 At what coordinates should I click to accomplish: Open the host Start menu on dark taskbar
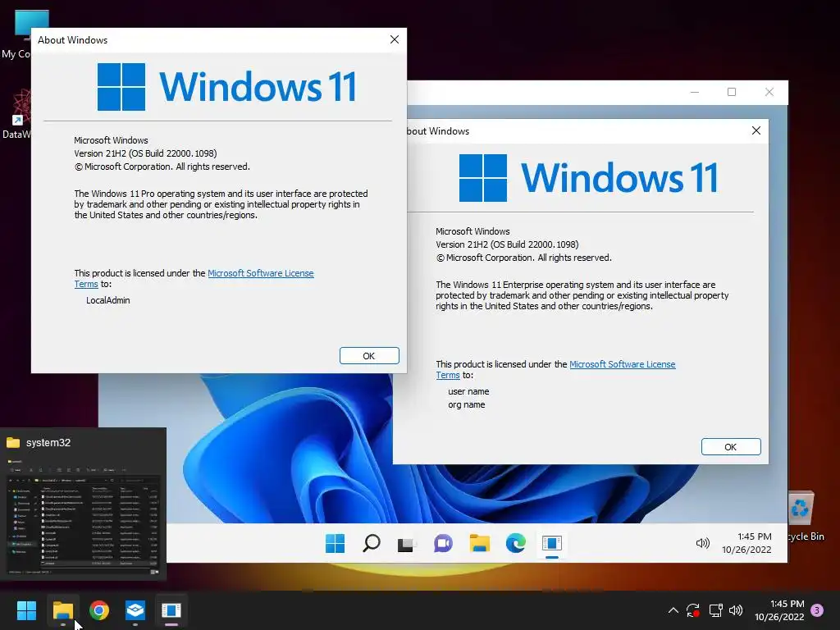coord(26,610)
